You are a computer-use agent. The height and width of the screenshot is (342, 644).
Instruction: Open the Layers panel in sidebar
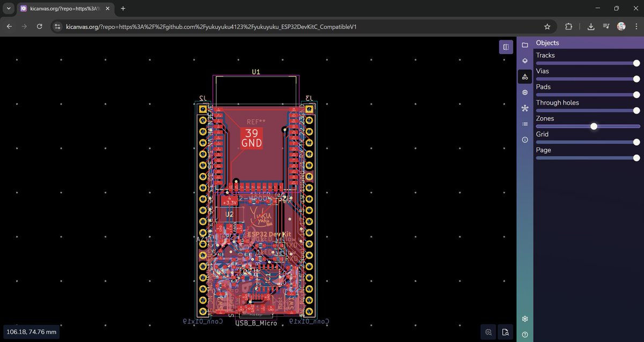click(x=525, y=61)
